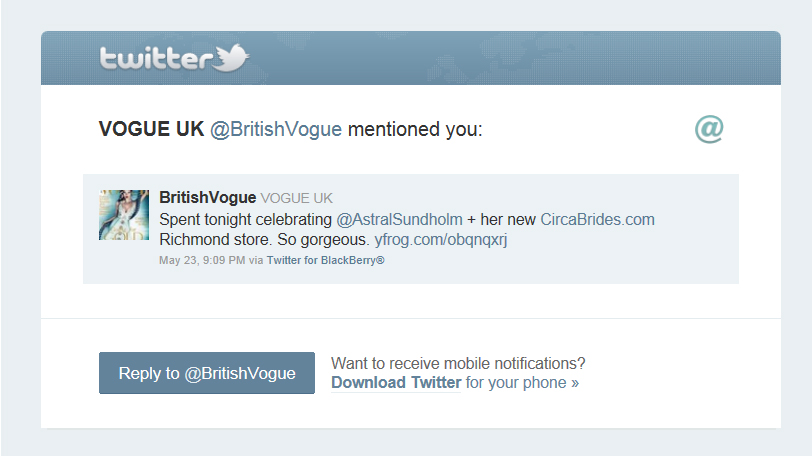
Task: Click the Download Twitter link
Action: tap(396, 382)
